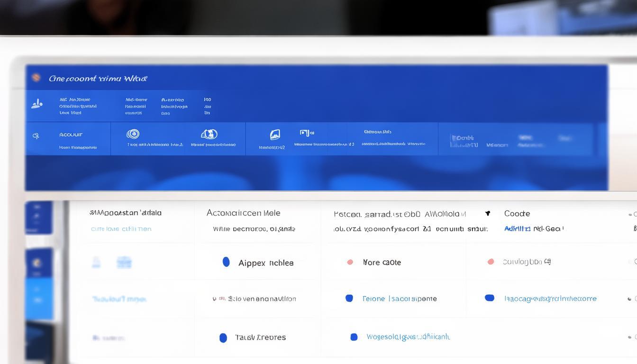Open the blue link in the Coode column's third row
637x364 pixels.
pyautogui.click(x=550, y=299)
